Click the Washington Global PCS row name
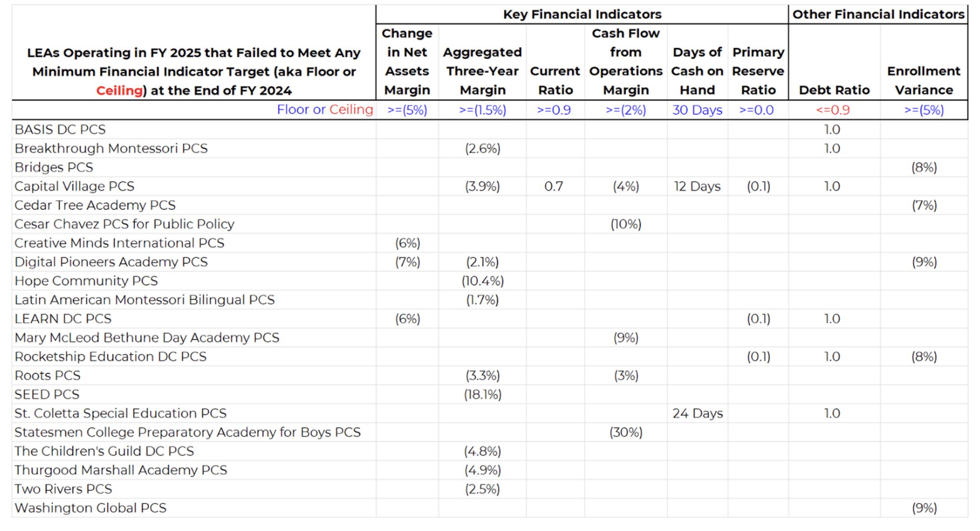 pyautogui.click(x=90, y=508)
